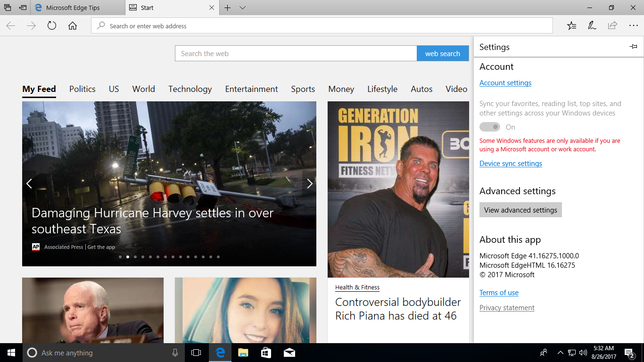Open Device sync settings link
This screenshot has height=362, width=644.
[x=511, y=164]
